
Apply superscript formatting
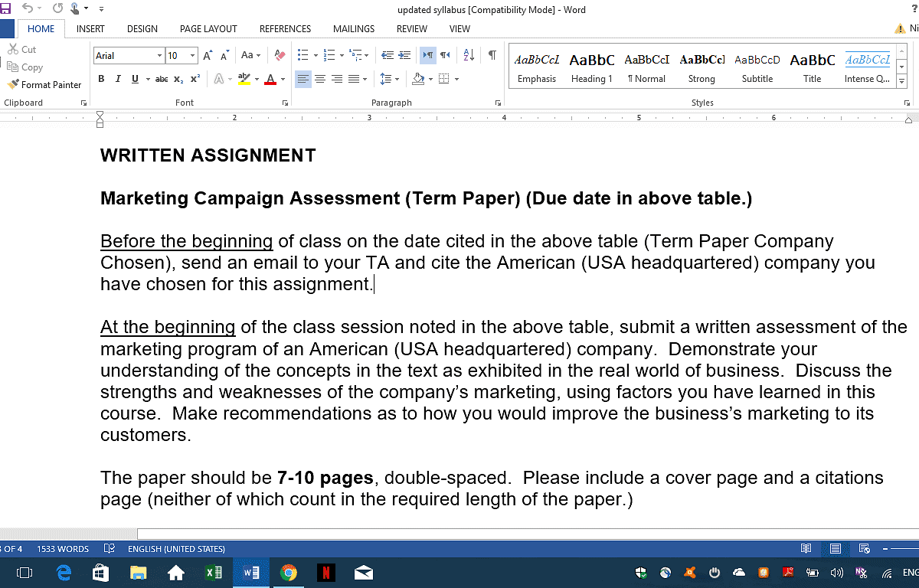[x=195, y=79]
